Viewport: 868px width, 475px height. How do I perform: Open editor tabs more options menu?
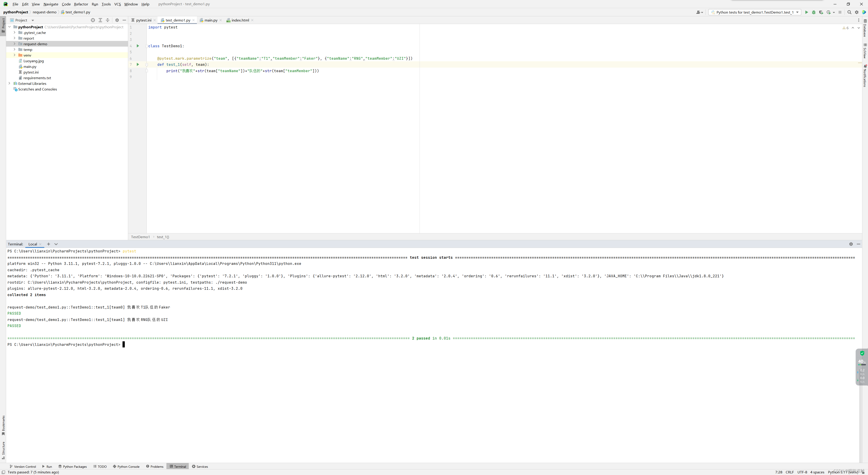(x=859, y=20)
